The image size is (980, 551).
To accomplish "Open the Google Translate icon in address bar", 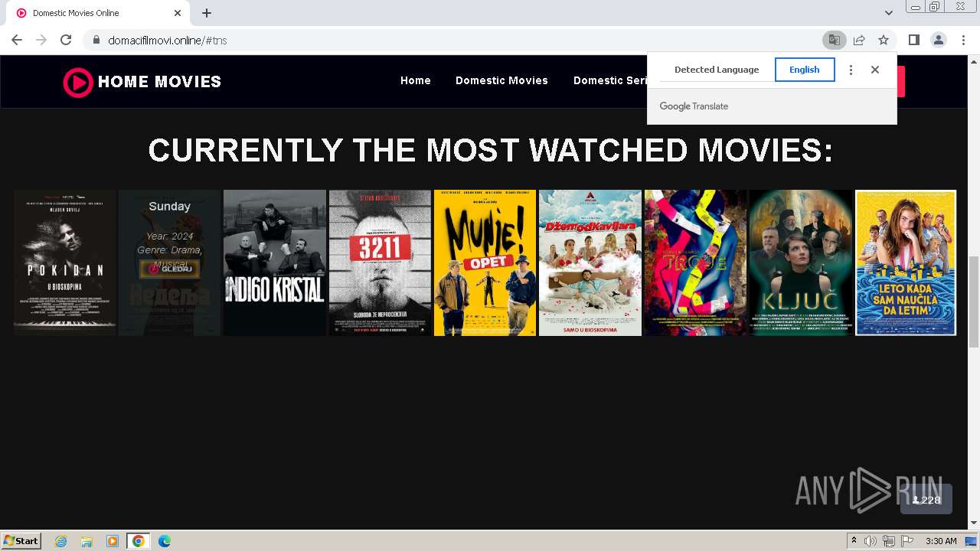I will (x=834, y=40).
